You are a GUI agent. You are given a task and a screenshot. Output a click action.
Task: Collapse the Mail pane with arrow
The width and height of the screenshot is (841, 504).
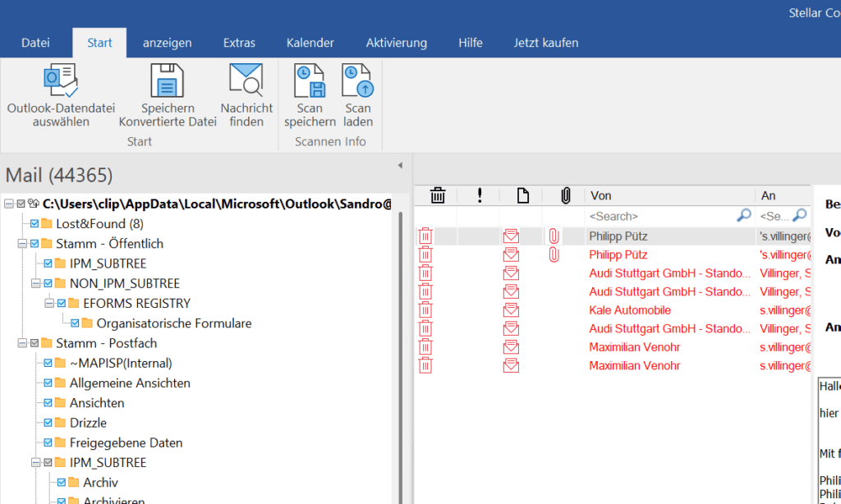click(x=400, y=166)
